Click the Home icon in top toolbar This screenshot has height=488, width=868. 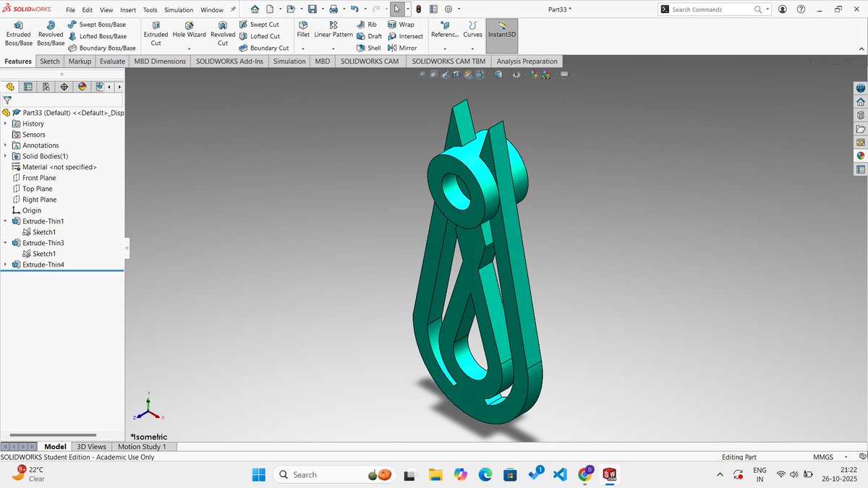(x=255, y=9)
